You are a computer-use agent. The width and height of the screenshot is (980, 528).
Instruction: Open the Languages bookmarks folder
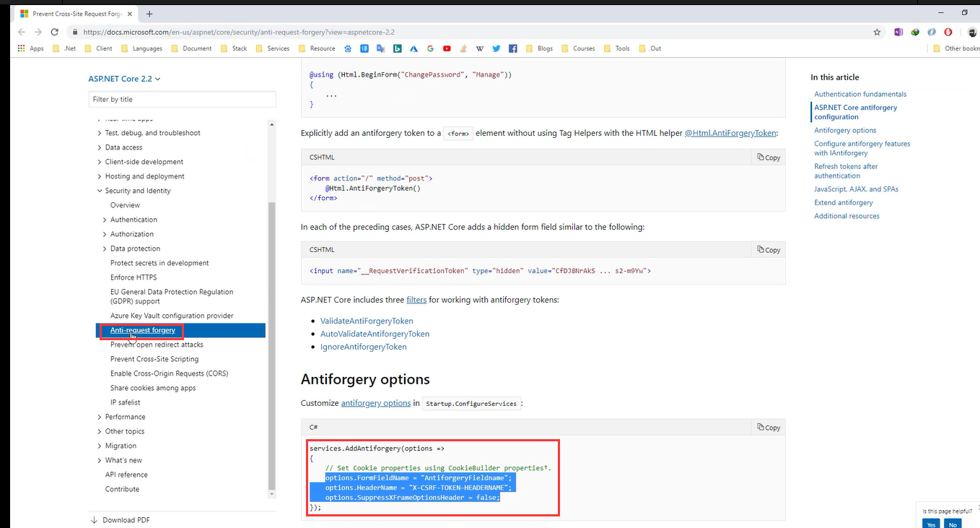[141, 48]
